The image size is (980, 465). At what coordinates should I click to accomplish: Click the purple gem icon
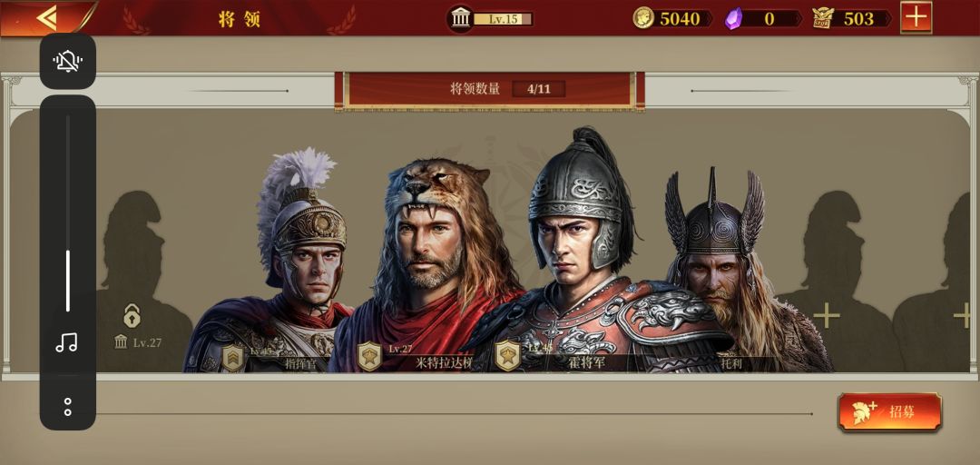[x=733, y=19]
